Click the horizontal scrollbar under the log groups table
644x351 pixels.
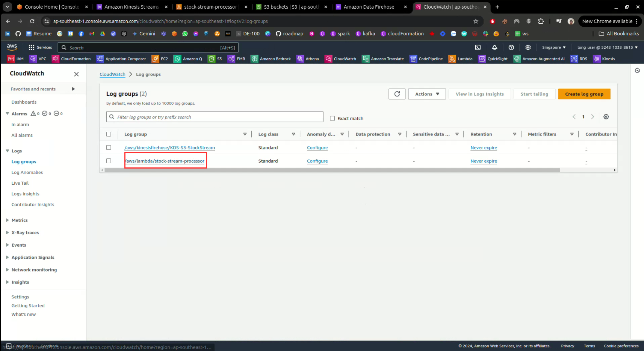click(332, 170)
